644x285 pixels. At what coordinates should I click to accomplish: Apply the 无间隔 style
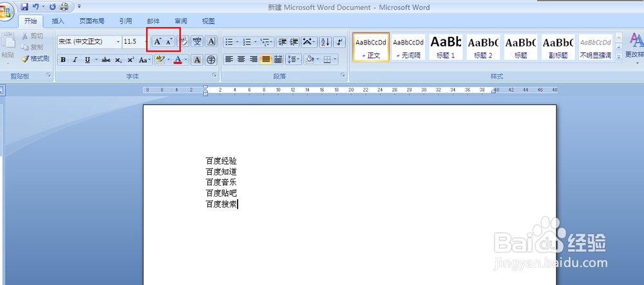(408, 47)
